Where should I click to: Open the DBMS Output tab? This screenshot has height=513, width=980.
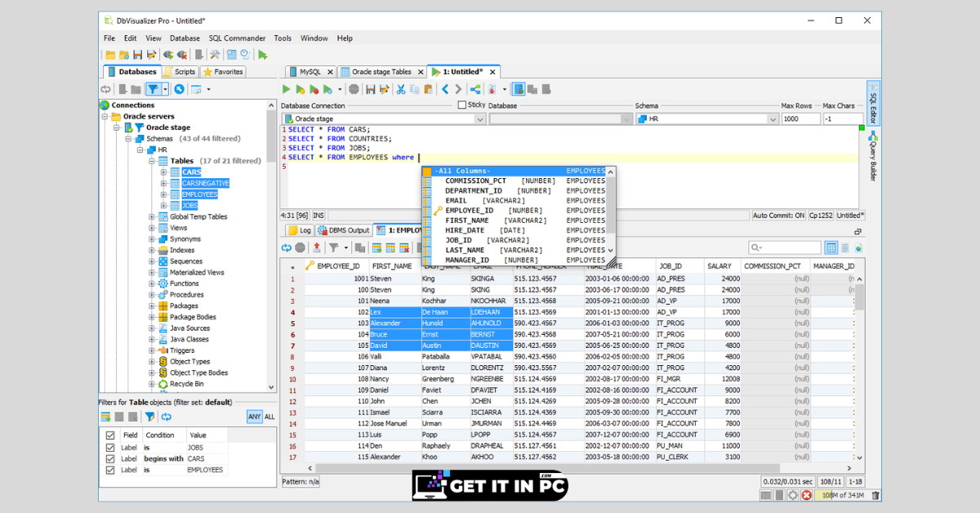coord(344,230)
